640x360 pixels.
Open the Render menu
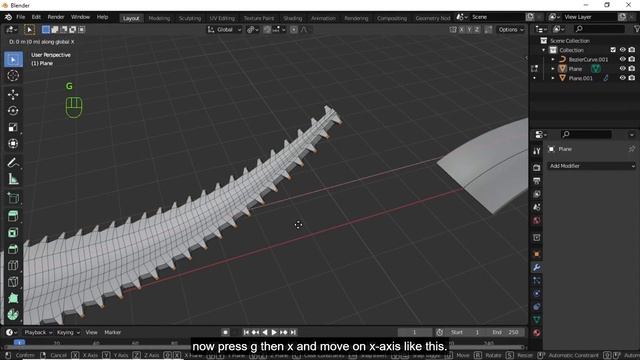[56, 17]
